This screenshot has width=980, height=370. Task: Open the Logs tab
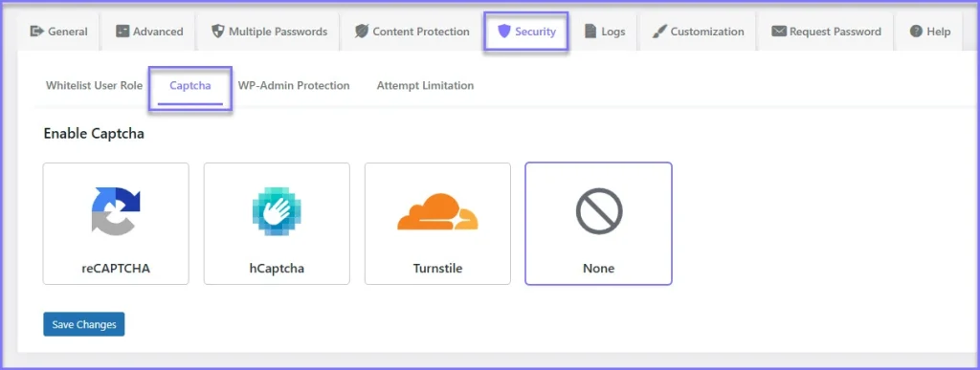(x=604, y=32)
